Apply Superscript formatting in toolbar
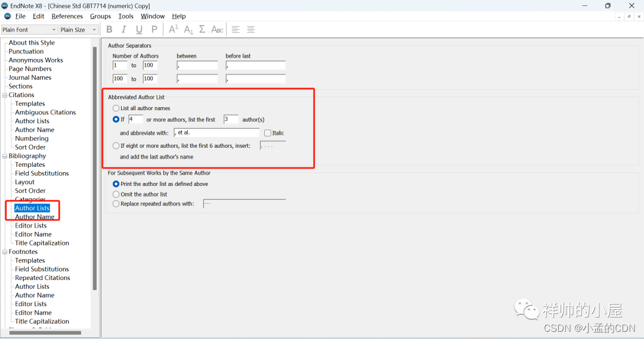The height and width of the screenshot is (339, 644). coord(174,29)
